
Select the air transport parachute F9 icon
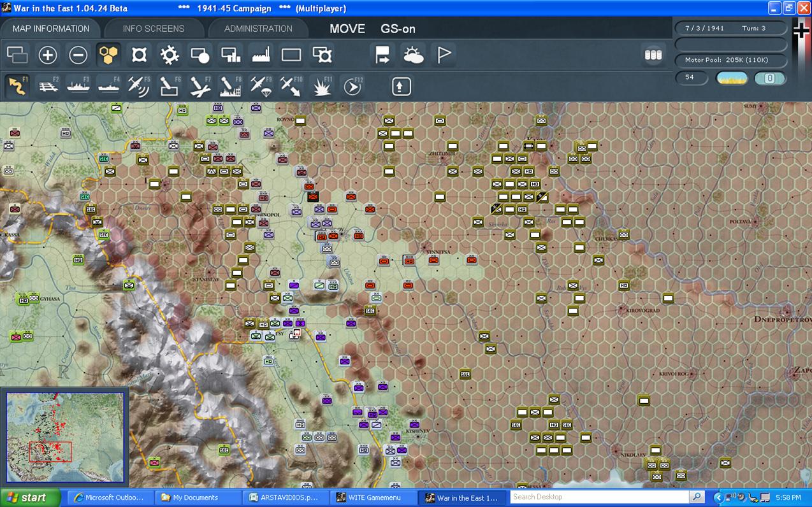261,86
